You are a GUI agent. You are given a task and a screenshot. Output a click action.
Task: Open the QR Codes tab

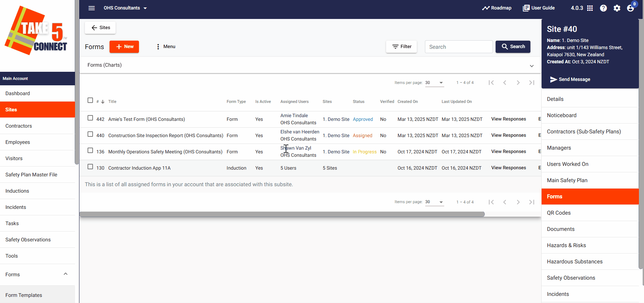[x=590, y=213]
